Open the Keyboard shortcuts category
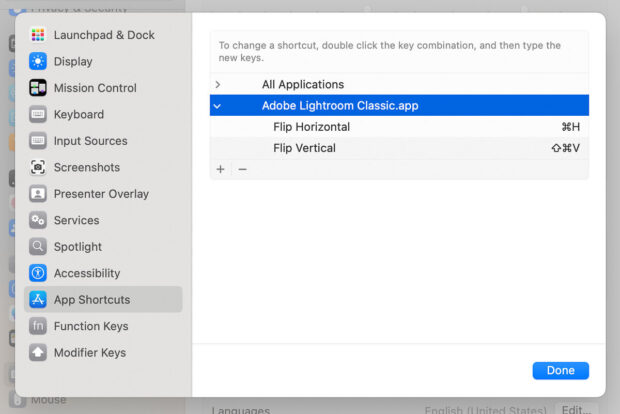The height and width of the screenshot is (414, 620). pyautogui.click(x=78, y=114)
